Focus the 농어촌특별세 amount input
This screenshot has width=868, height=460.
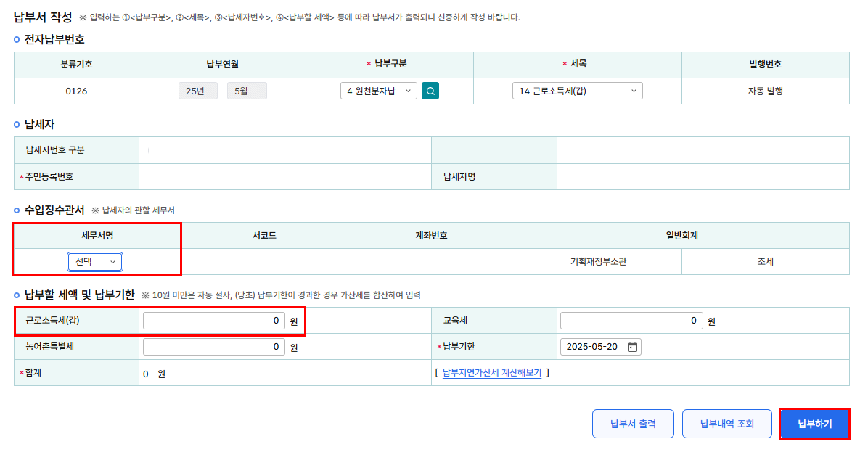coord(214,347)
